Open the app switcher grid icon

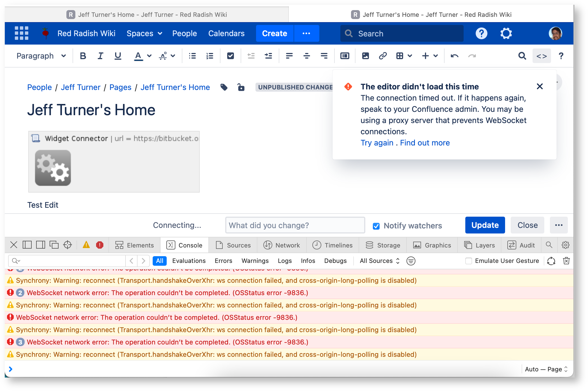click(21, 33)
